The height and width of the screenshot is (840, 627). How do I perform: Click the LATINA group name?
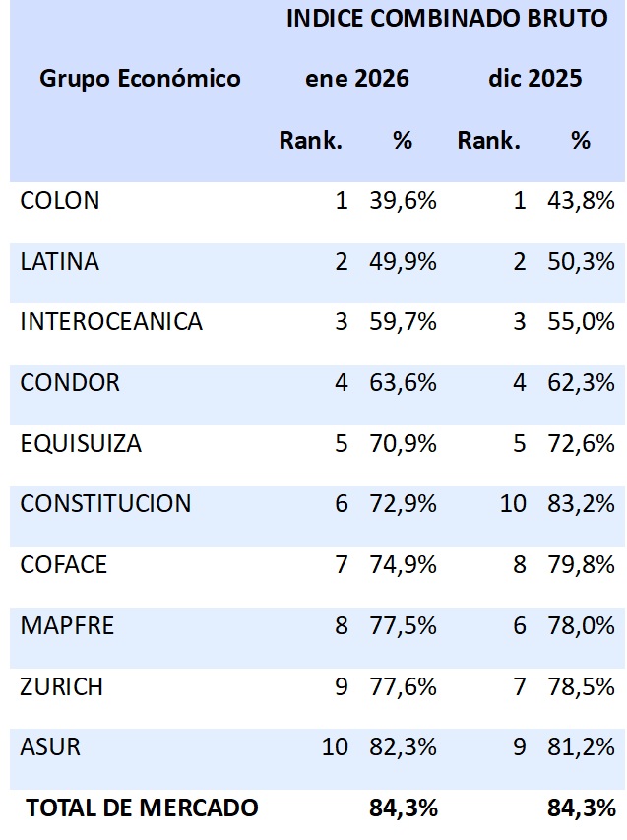(60, 262)
